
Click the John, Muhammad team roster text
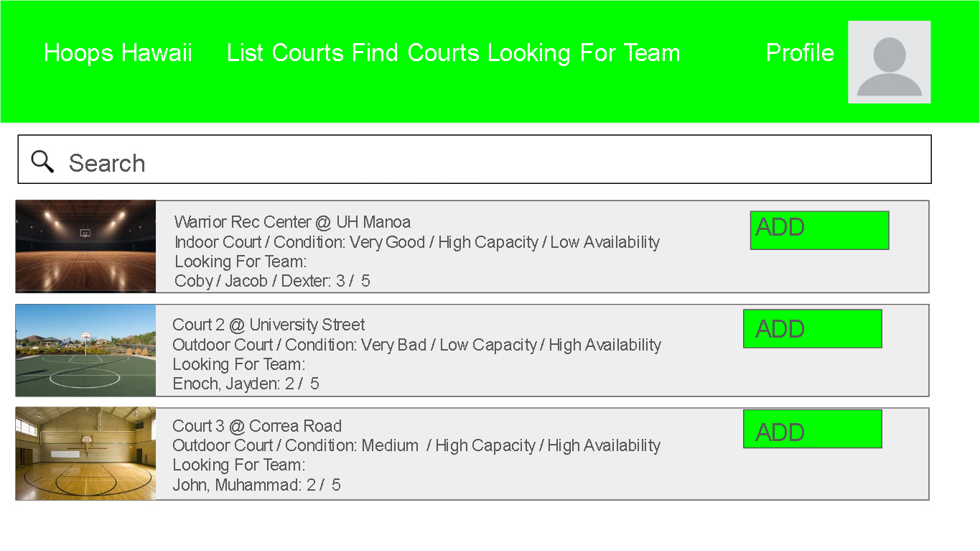256,486
